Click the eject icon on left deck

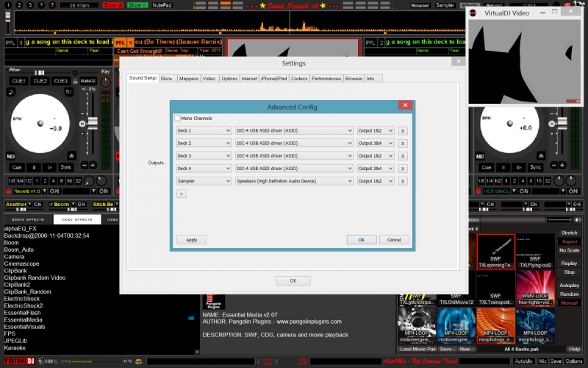tap(71, 155)
